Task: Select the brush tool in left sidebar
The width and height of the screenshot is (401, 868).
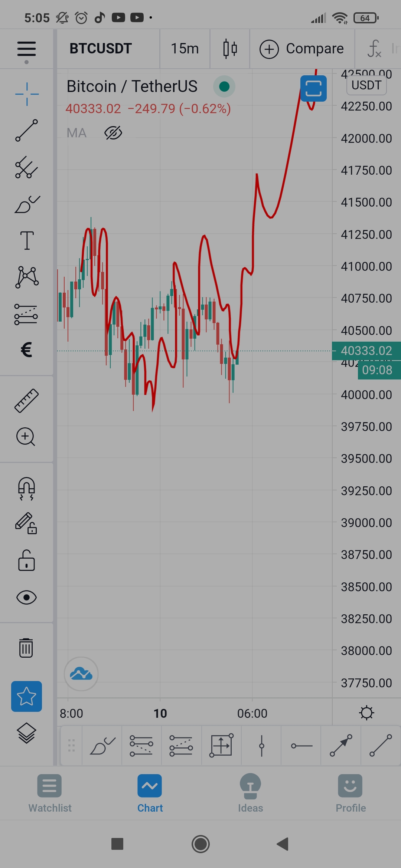Action: [27, 204]
